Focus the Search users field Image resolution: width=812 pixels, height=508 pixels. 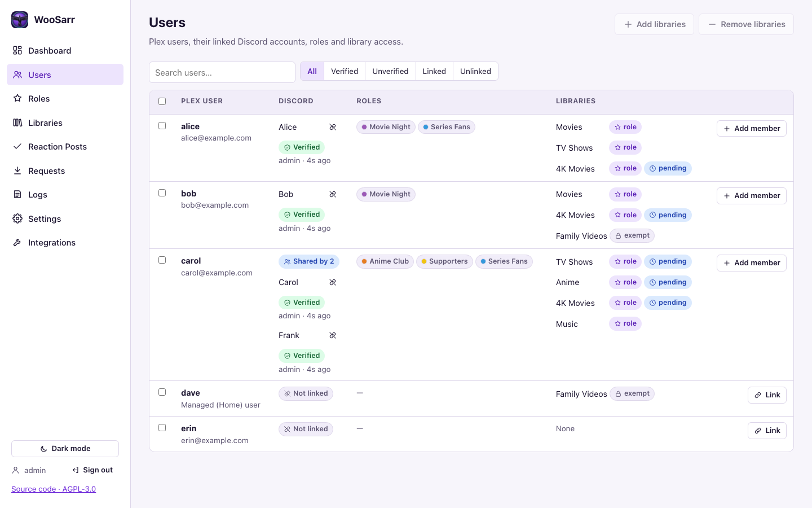(222, 72)
